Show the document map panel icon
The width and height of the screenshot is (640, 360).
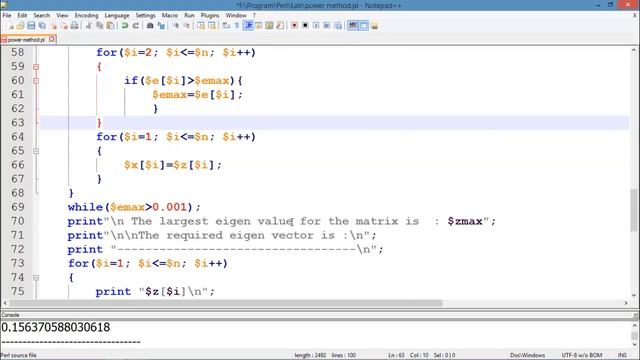pos(269,26)
